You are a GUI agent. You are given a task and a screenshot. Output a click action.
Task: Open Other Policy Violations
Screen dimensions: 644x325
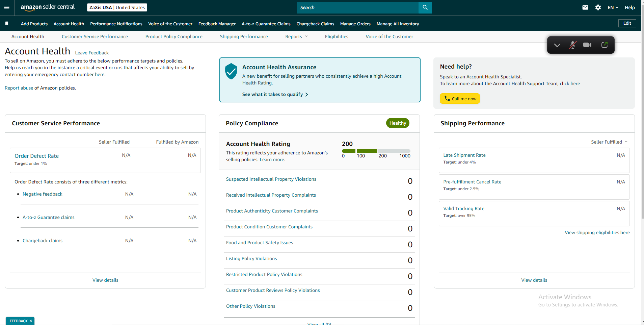click(x=251, y=306)
